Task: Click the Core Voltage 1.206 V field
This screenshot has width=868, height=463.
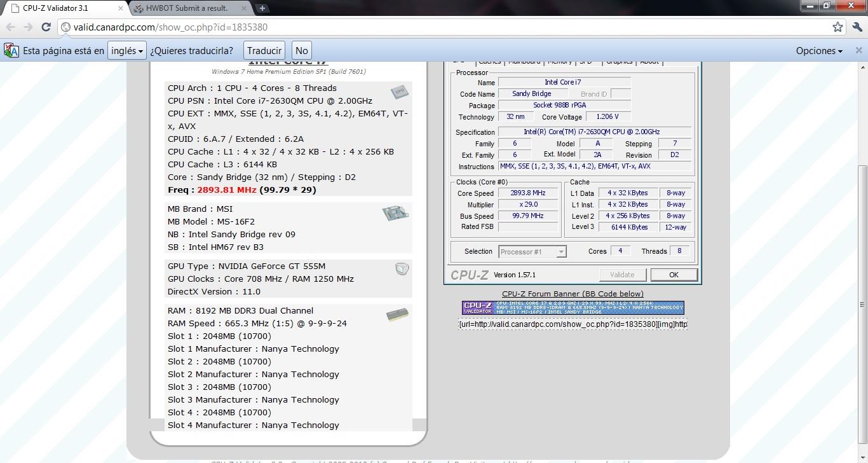Action: [x=607, y=117]
